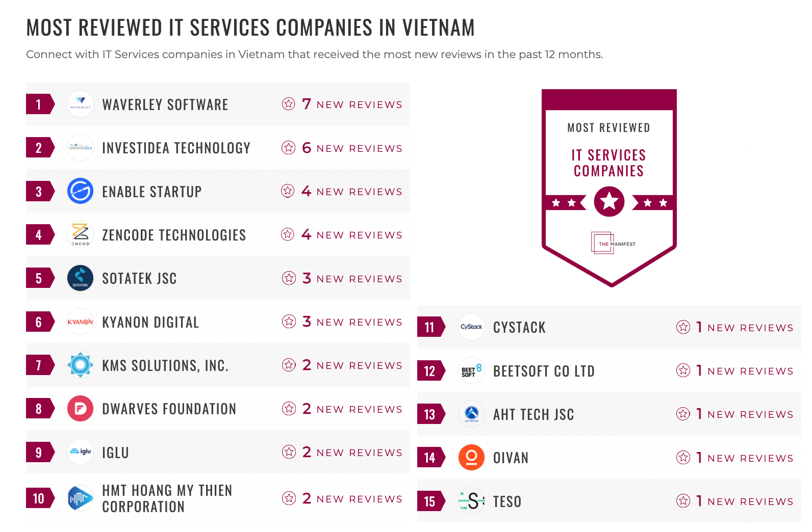Click the Dwarves Foundation red logo
The image size is (812, 532).
click(x=80, y=409)
